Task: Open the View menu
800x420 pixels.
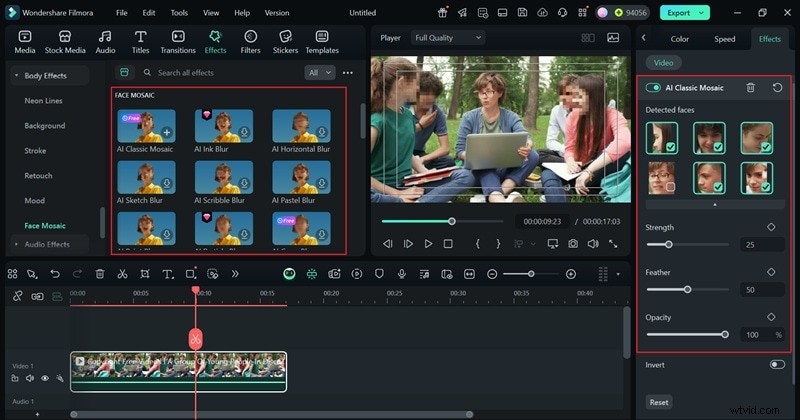Action: click(x=211, y=13)
